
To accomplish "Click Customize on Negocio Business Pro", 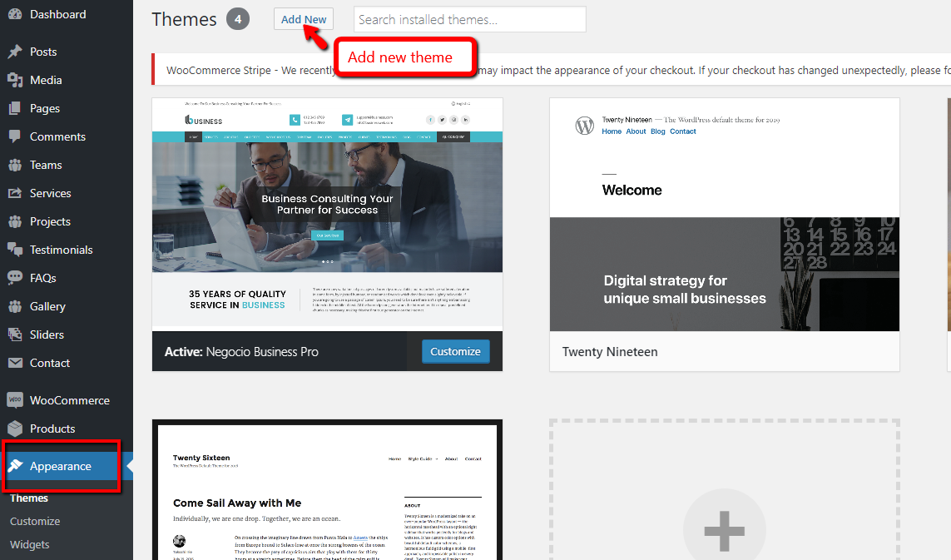I will (x=455, y=352).
